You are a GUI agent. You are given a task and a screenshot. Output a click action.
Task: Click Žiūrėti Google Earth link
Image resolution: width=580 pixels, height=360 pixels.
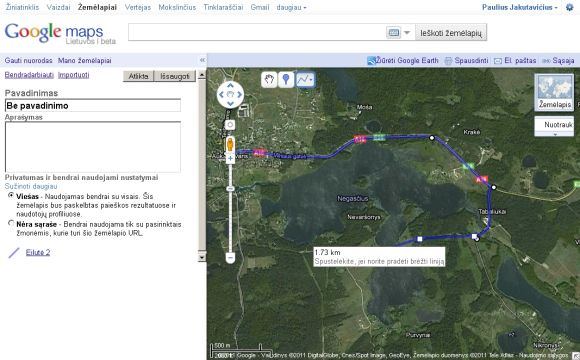pyautogui.click(x=407, y=60)
